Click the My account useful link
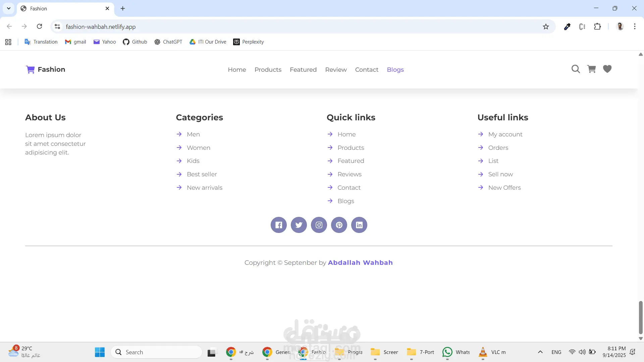Screen dimensions: 644x362 click(505, 134)
